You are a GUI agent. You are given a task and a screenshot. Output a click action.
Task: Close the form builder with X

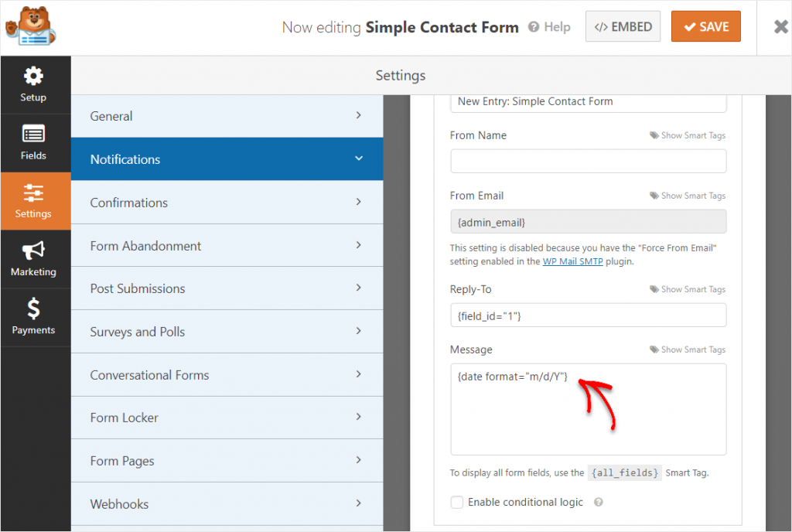780,27
